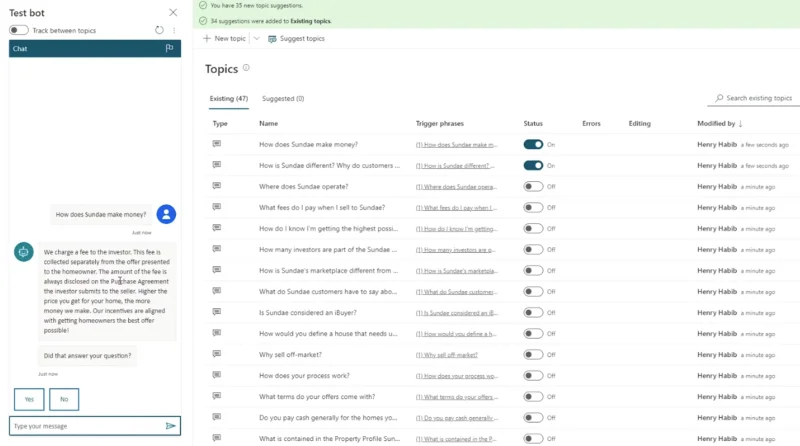Click the No button in chat
The height and width of the screenshot is (446, 800).
64,399
